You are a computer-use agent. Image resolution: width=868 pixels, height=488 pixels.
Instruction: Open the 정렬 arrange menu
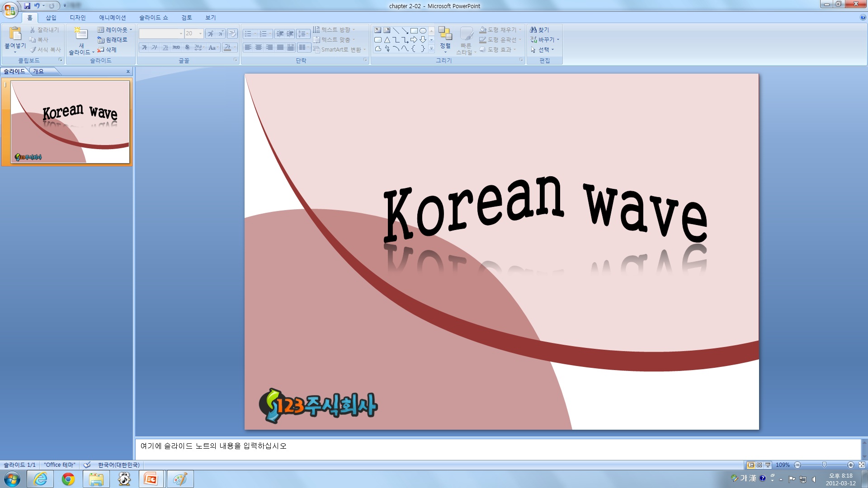pos(445,40)
